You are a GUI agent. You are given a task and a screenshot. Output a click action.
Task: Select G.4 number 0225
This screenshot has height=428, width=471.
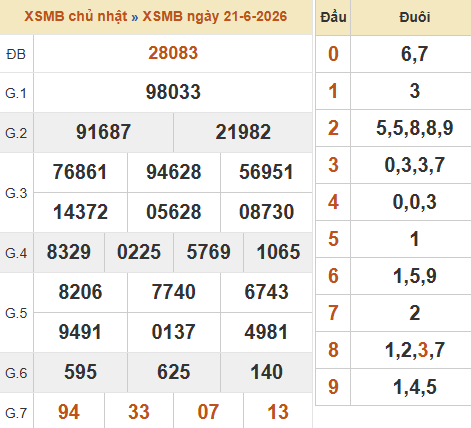pyautogui.click(x=139, y=252)
